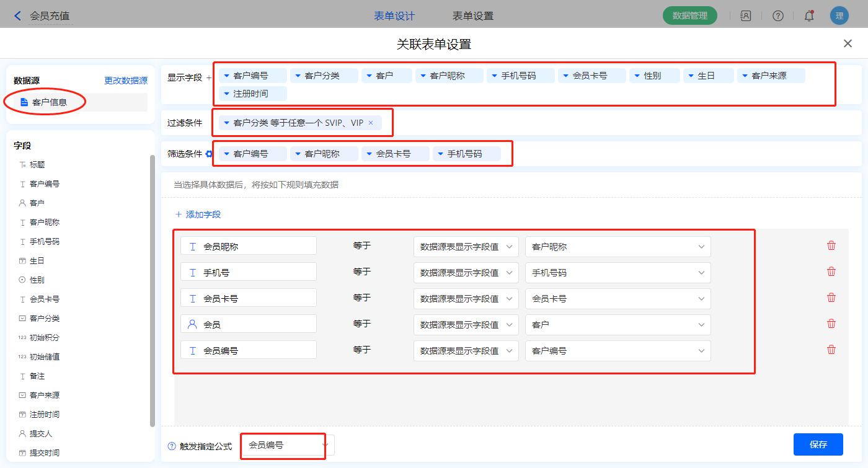Click the 保存 button
The width and height of the screenshot is (868, 468).
(x=818, y=444)
